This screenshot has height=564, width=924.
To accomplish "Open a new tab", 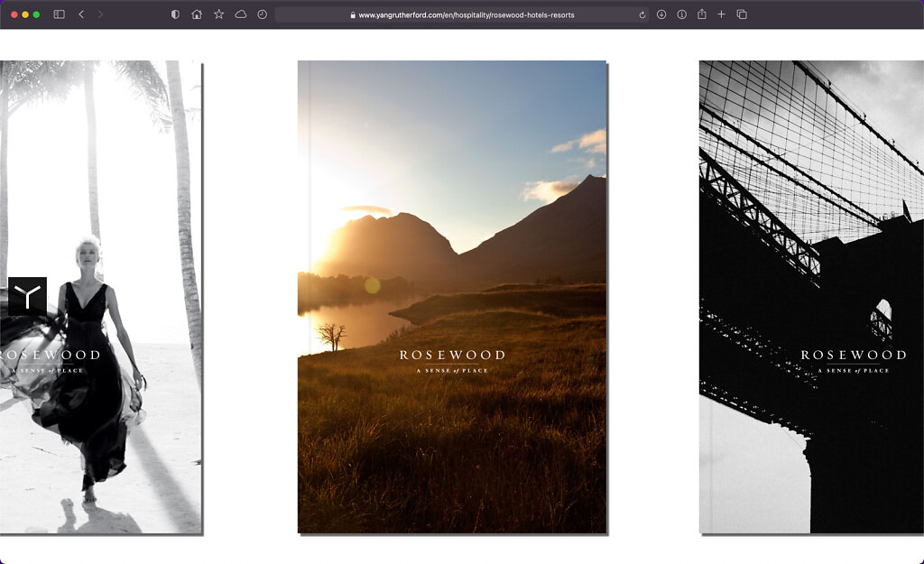I will coord(721,14).
